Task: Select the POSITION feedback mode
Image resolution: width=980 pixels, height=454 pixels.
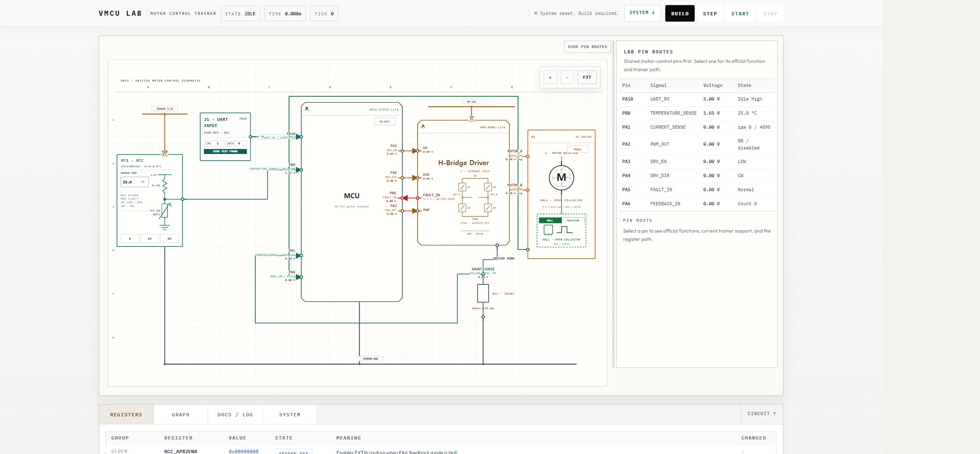Action: click(573, 221)
